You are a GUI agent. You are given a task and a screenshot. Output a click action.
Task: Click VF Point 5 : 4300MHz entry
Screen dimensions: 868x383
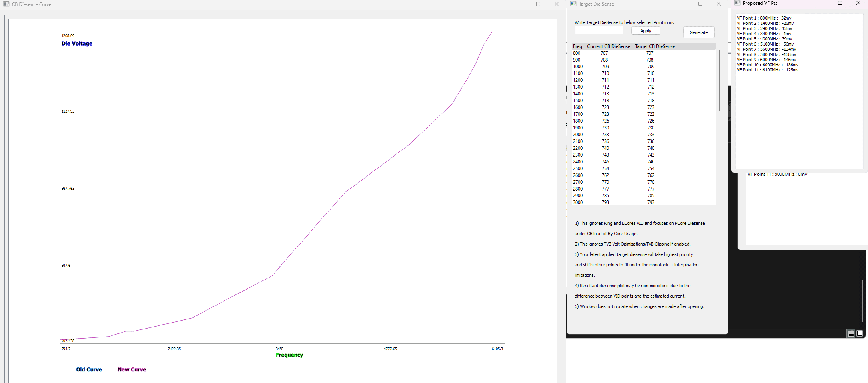[x=764, y=39]
